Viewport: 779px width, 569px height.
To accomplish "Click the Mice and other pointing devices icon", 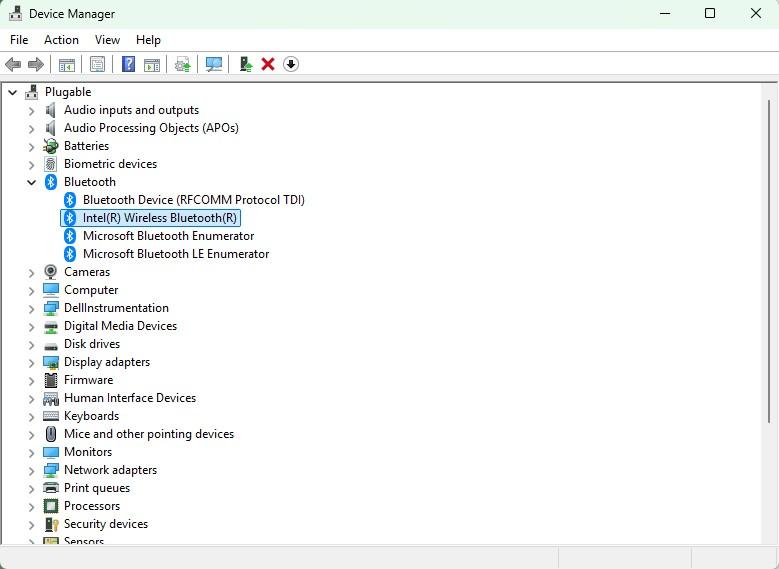I will pyautogui.click(x=51, y=434).
